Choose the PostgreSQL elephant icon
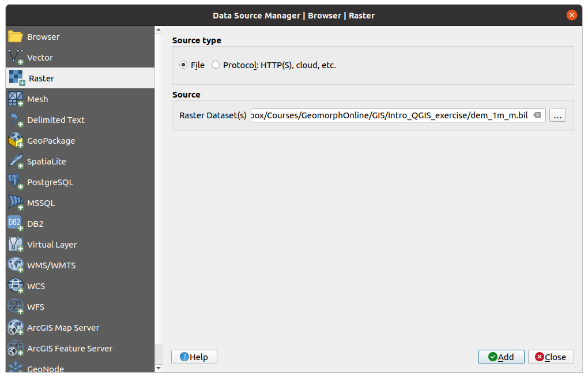This screenshot has height=378, width=588. click(x=16, y=182)
